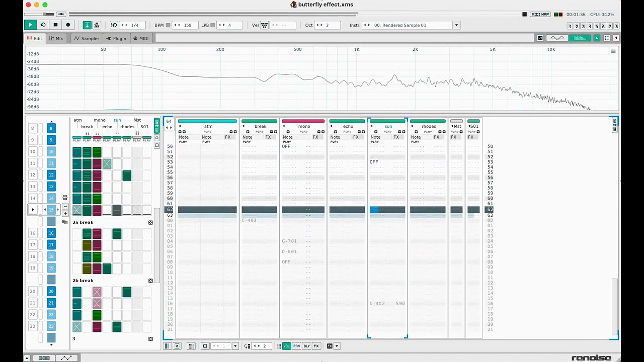Select the break track header

click(260, 126)
